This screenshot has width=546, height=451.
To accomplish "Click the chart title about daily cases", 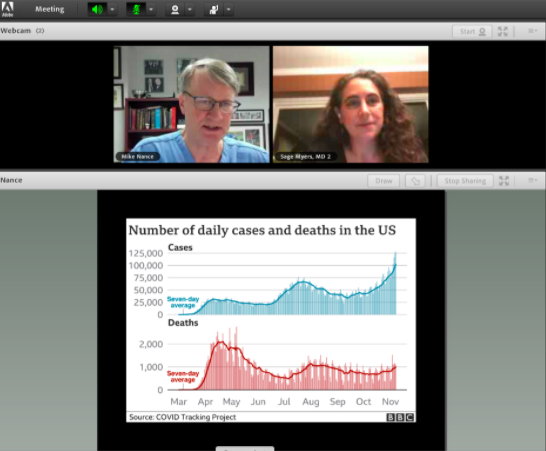I will tap(262, 230).
